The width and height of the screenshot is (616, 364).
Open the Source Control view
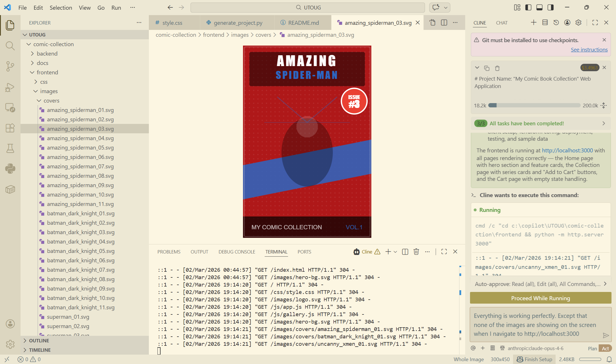(10, 66)
